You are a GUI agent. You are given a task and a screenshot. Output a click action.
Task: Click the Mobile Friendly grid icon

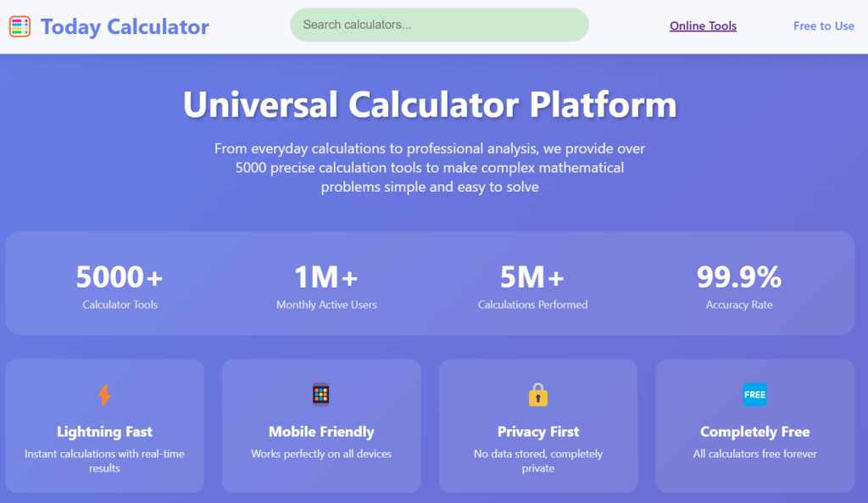pyautogui.click(x=321, y=394)
